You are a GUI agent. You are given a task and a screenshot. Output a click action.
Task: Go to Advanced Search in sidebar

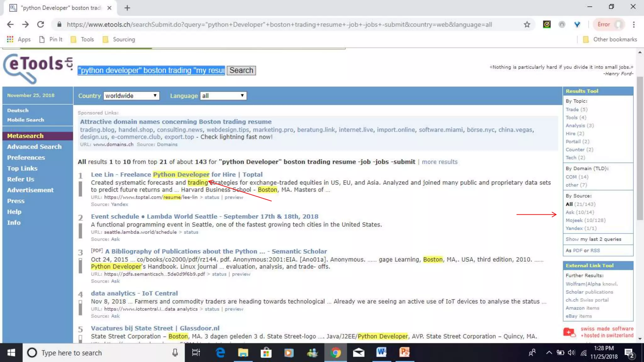click(x=34, y=147)
